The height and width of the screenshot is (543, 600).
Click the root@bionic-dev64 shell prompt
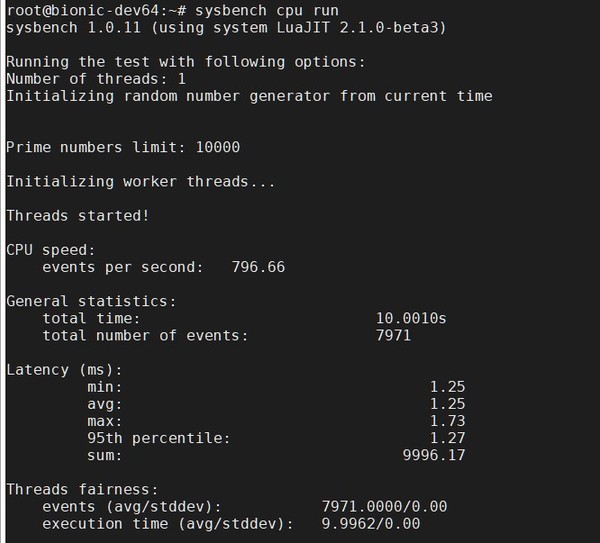click(x=97, y=10)
